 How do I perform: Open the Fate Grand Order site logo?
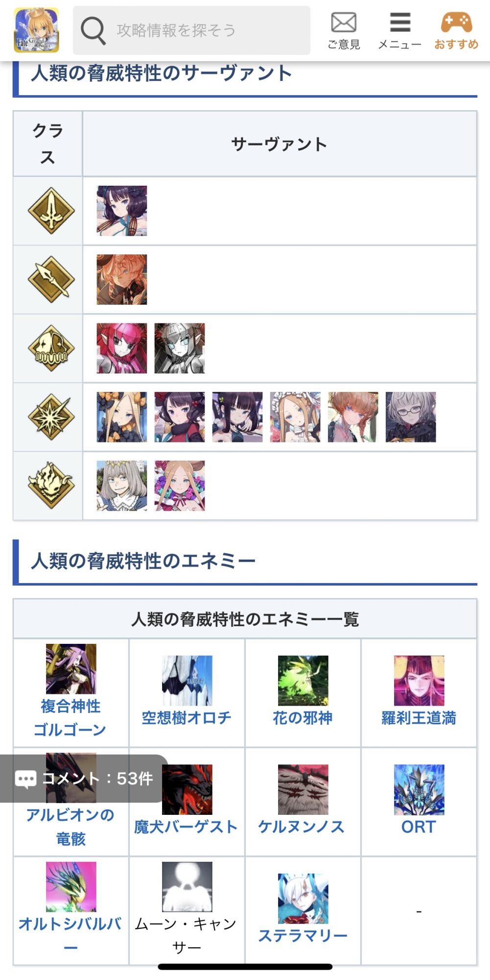click(37, 30)
